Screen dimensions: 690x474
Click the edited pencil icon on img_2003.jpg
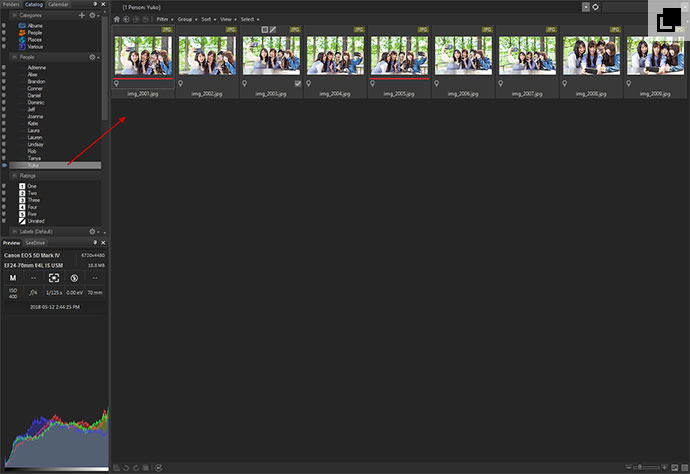coord(271,30)
